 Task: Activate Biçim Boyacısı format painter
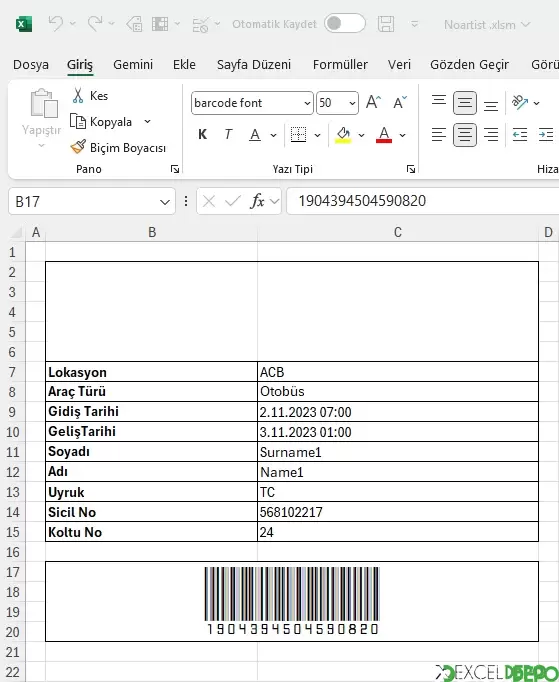click(118, 147)
